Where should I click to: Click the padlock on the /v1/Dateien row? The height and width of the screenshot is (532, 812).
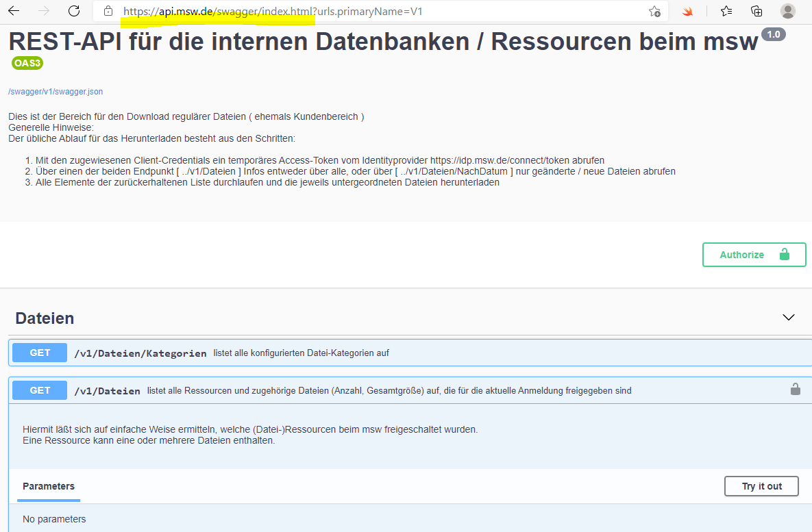pyautogui.click(x=795, y=390)
